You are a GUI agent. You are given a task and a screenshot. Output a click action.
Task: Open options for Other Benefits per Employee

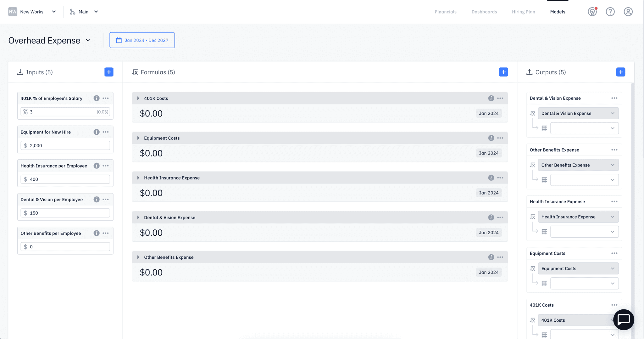coord(106,233)
